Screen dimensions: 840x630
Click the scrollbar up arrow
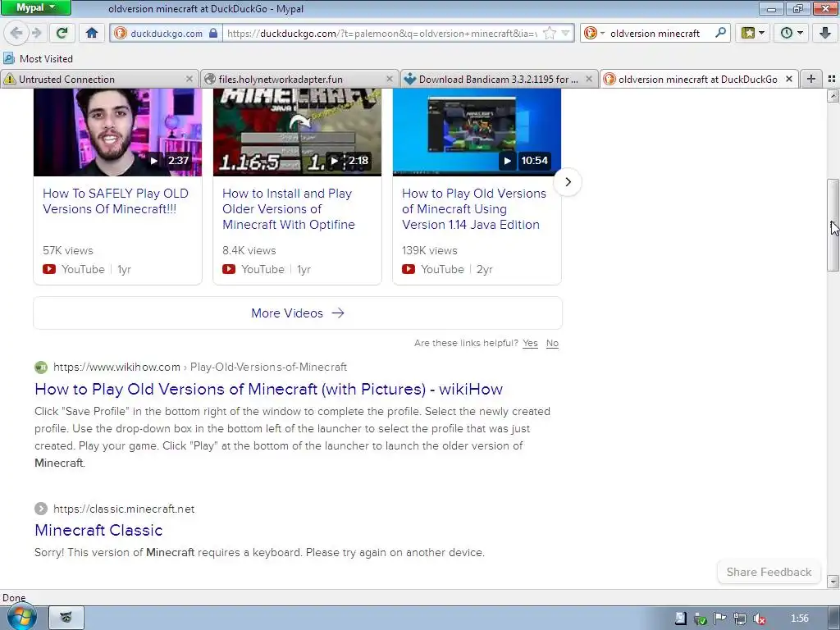pyautogui.click(x=833, y=96)
